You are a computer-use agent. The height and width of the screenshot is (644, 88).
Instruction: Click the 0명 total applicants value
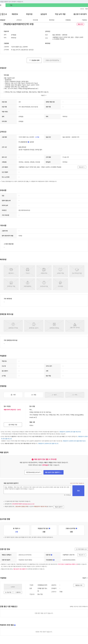(x=17, y=532)
